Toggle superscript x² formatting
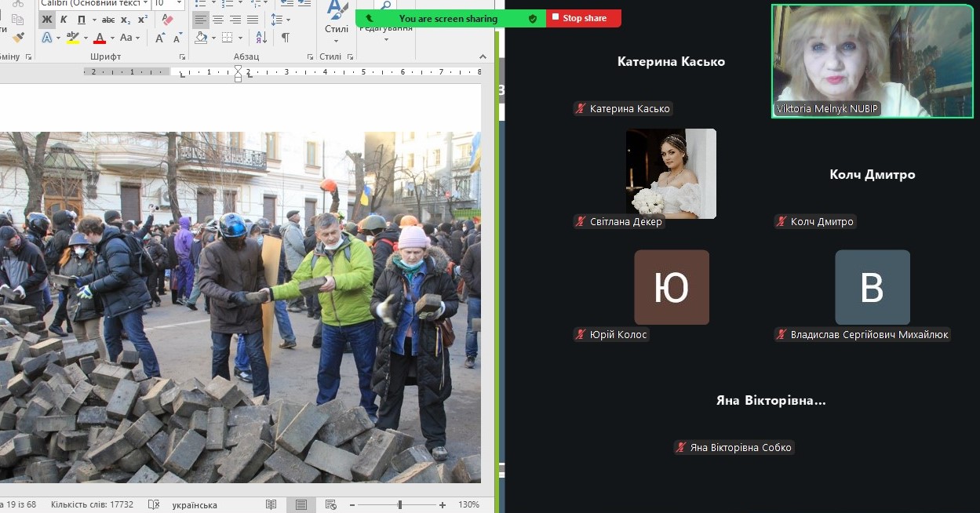 coord(143,20)
